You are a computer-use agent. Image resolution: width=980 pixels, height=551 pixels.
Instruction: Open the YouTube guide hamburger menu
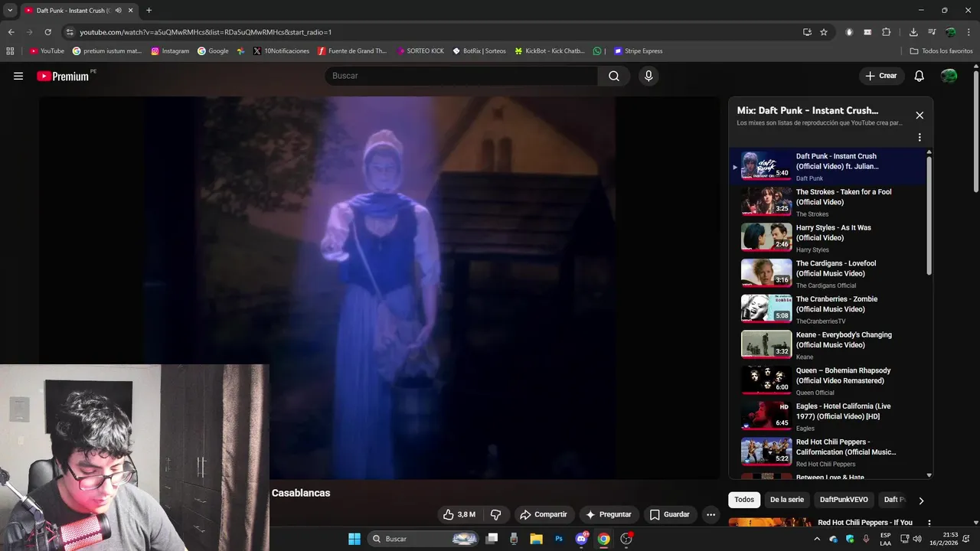pyautogui.click(x=18, y=76)
